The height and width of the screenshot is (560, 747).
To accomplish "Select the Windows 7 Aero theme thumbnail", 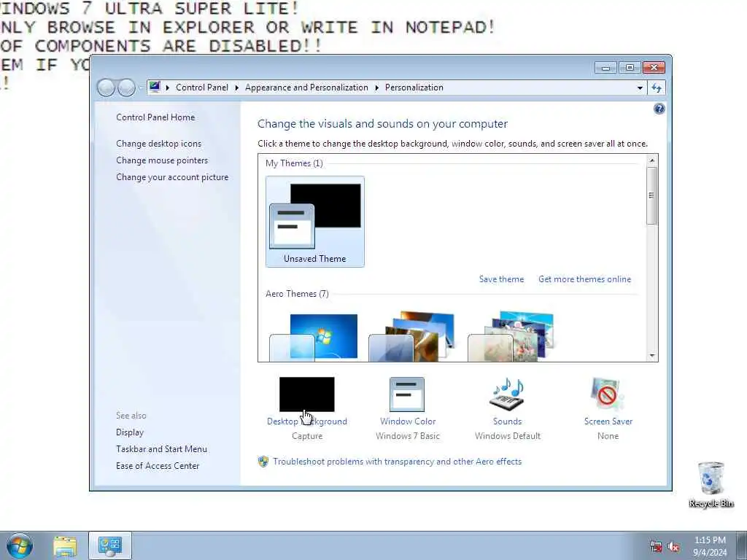I will tap(314, 337).
